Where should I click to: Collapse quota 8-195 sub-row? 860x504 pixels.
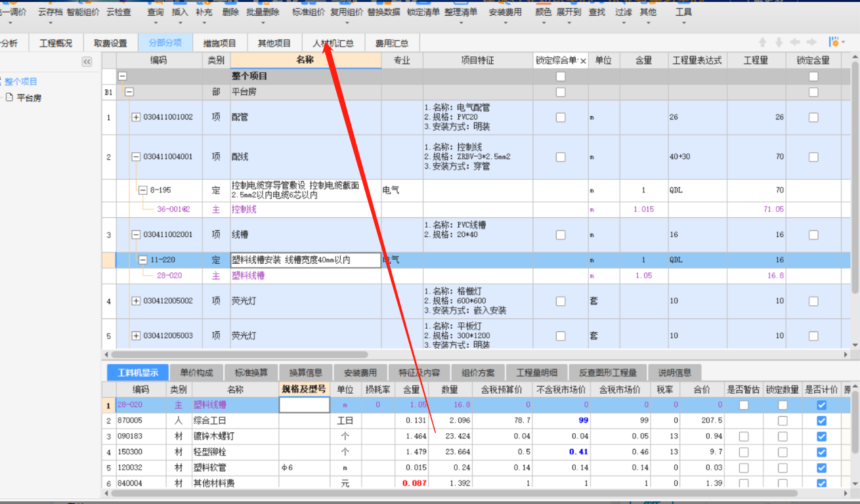[x=142, y=190]
